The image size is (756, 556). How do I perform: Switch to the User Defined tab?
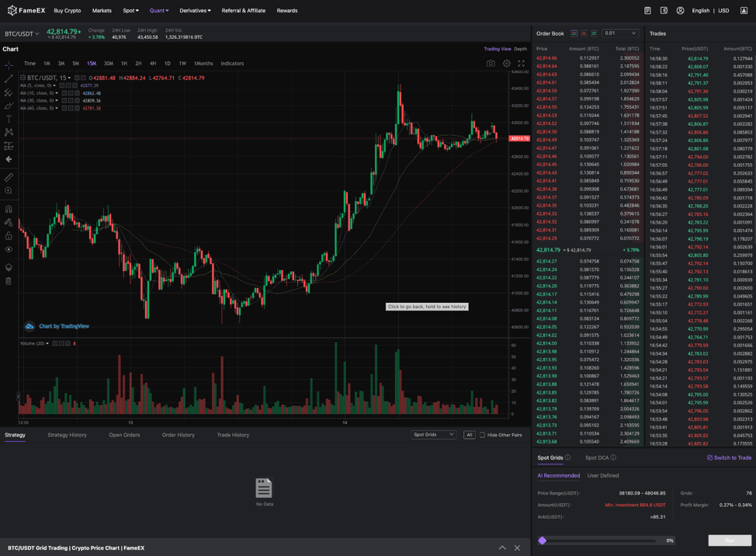tap(603, 475)
